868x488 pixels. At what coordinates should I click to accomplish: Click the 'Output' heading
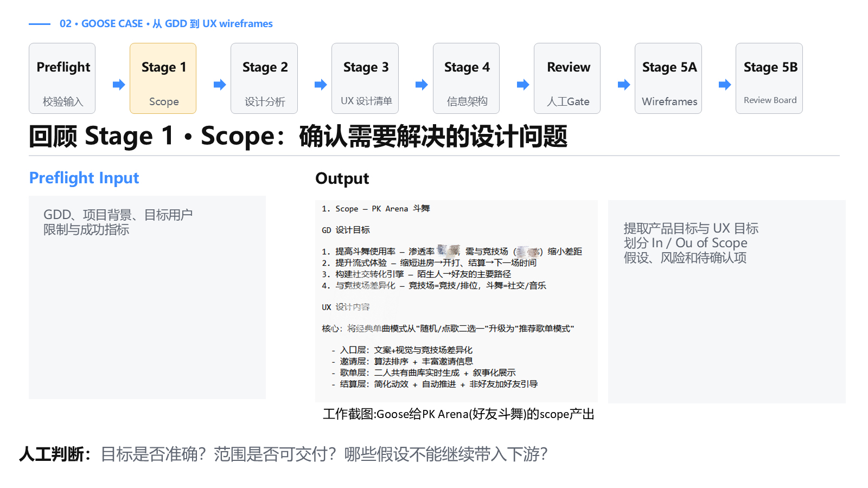(342, 178)
